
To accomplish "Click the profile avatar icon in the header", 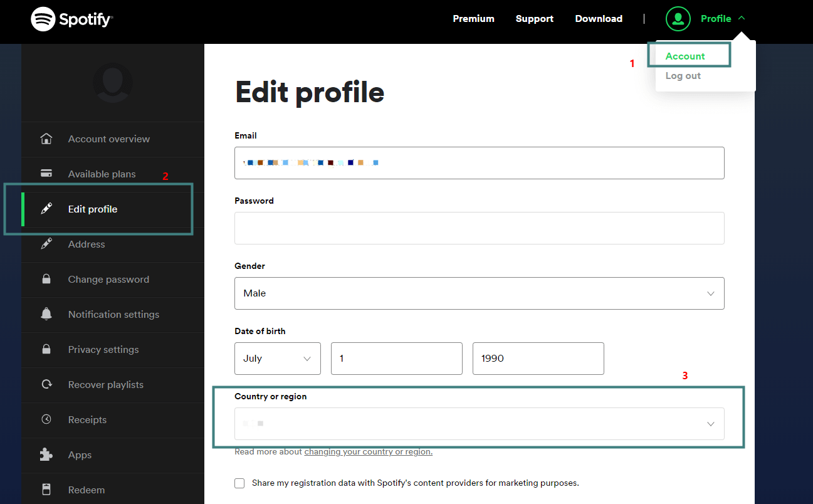I will coord(678,19).
